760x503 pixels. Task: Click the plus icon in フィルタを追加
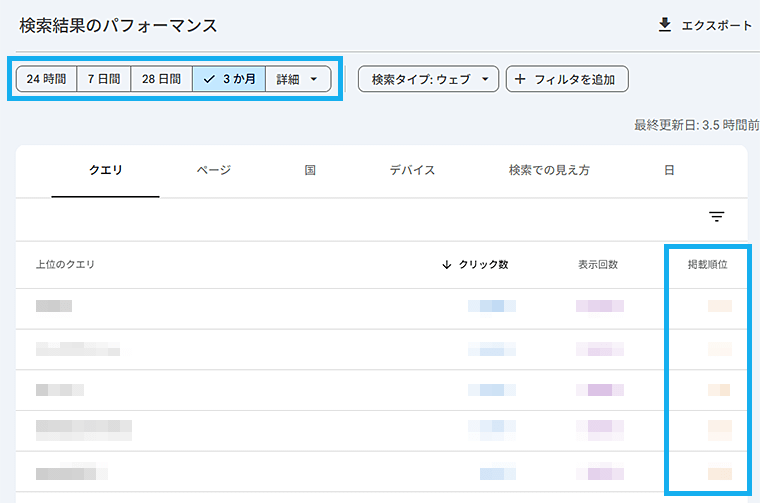pos(521,79)
